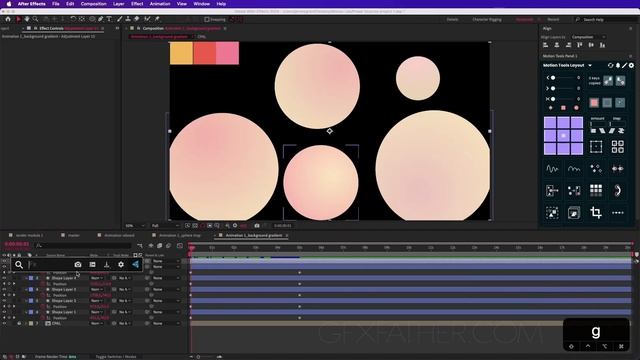The width and height of the screenshot is (640, 360).
Task: Click top-left square of purple anchor grid
Action: click(550, 122)
